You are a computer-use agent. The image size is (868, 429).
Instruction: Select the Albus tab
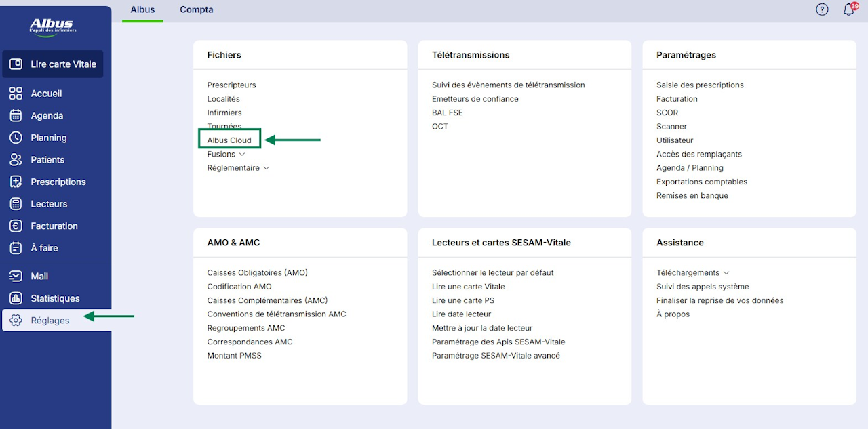tap(142, 10)
